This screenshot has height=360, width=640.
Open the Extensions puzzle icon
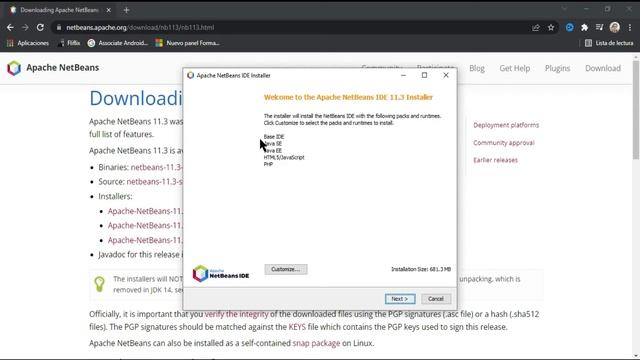pyautogui.click(x=584, y=27)
